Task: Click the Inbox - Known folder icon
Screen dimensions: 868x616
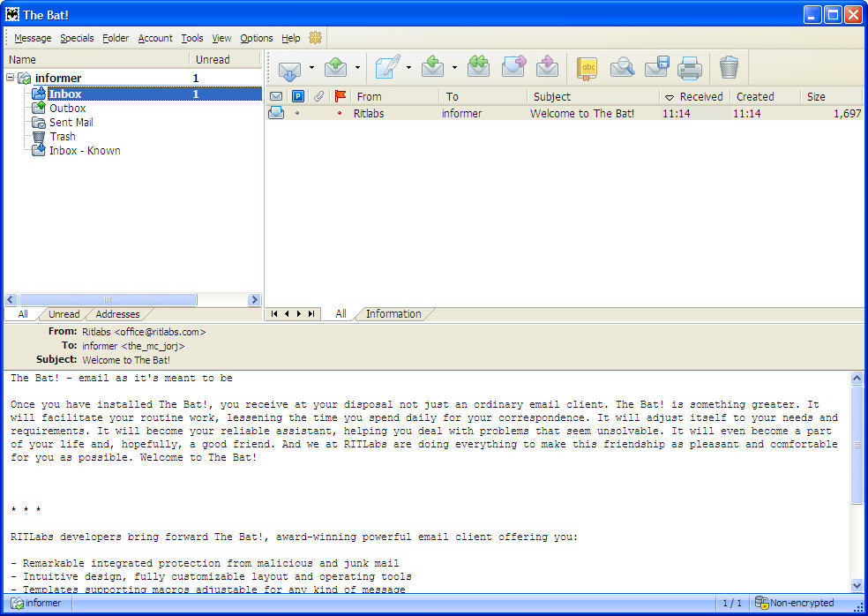Action: pyautogui.click(x=39, y=150)
